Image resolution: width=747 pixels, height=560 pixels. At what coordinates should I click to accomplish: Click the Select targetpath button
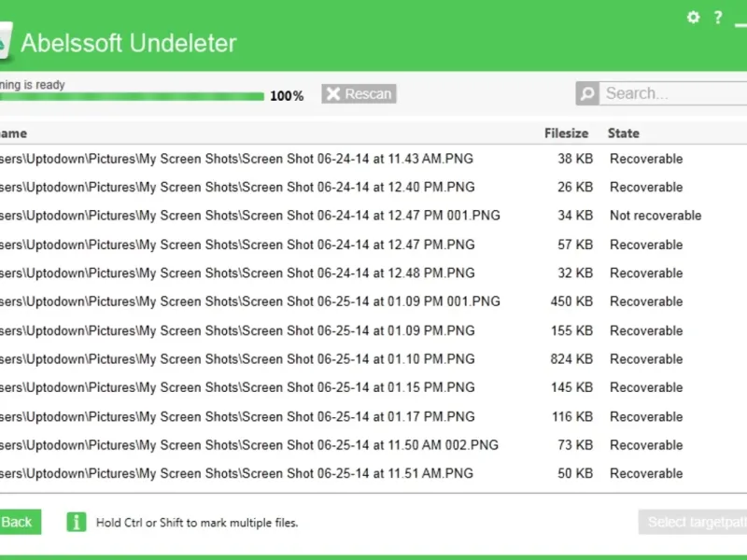click(693, 522)
